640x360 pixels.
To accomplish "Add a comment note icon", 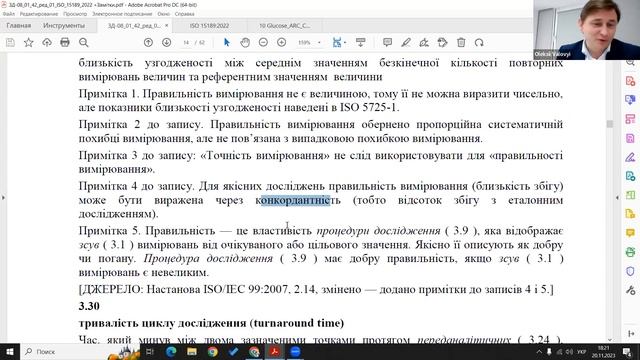I will pos(387,42).
